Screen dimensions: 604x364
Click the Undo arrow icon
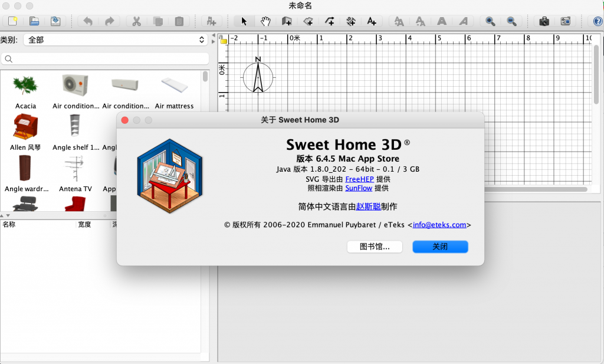click(x=88, y=21)
